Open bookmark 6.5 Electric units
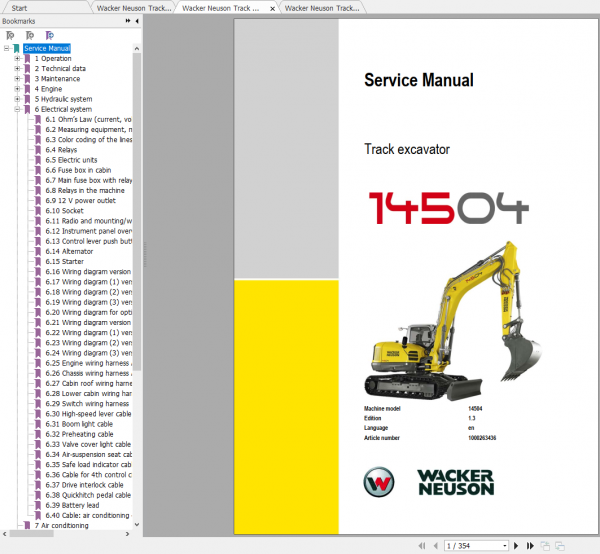This screenshot has width=600, height=554. click(71, 160)
